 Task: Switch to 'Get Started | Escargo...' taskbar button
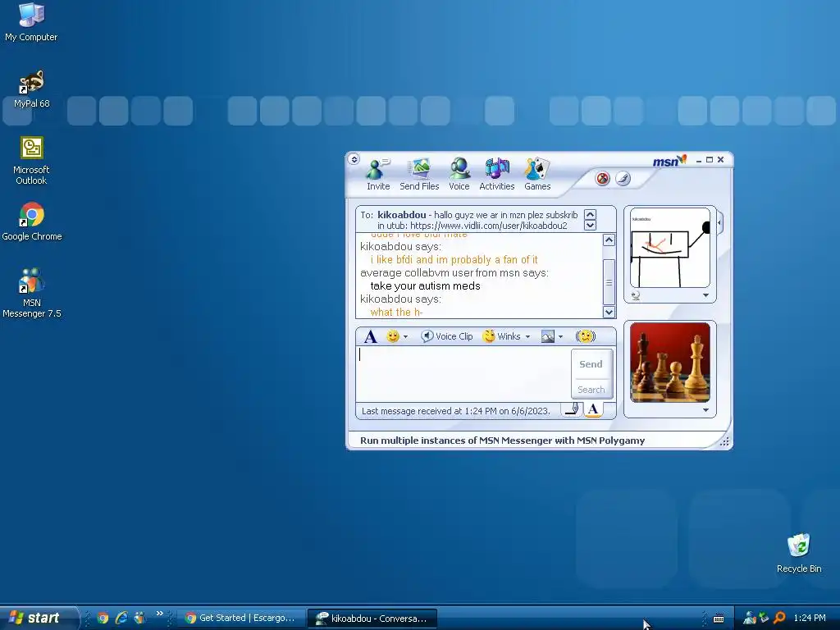coord(240,619)
